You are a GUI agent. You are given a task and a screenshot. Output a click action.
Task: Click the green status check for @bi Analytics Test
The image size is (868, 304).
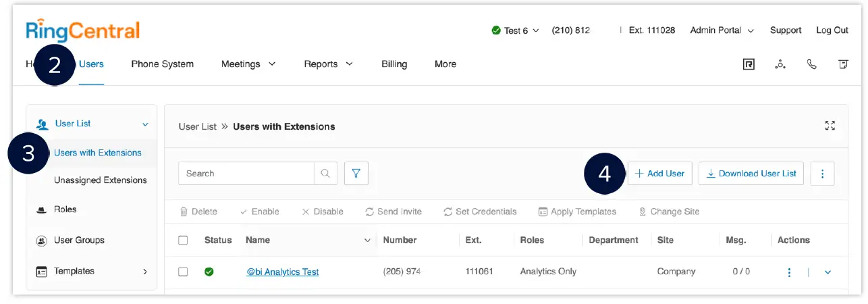[209, 272]
